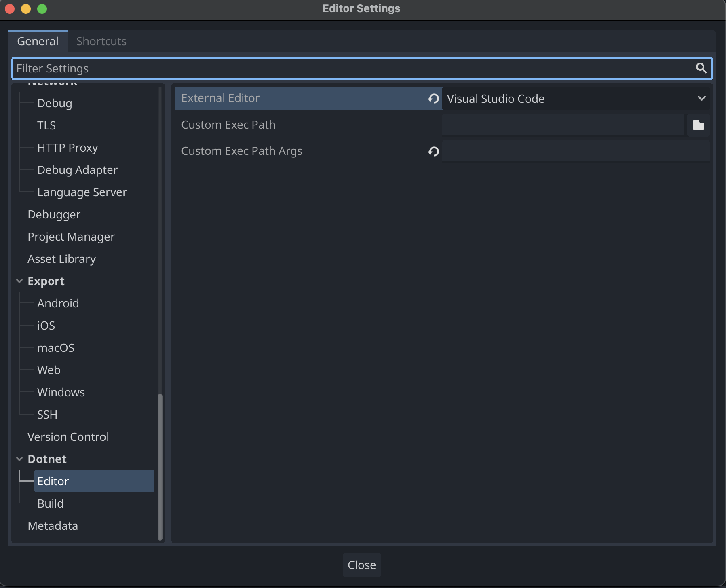The image size is (726, 588).
Task: Reset Custom Exec Path Args to default
Action: click(433, 151)
